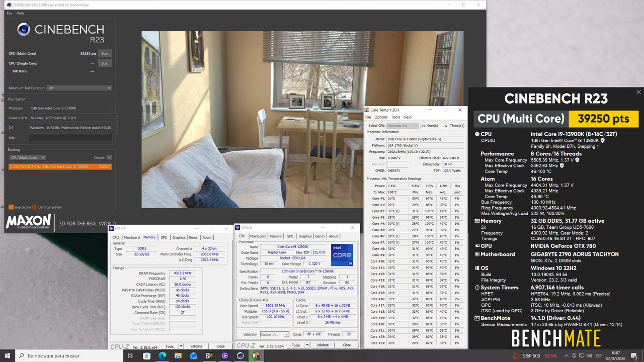Expand ranking Details dropdown arrow
The image size is (644, 362).
pyautogui.click(x=109, y=157)
